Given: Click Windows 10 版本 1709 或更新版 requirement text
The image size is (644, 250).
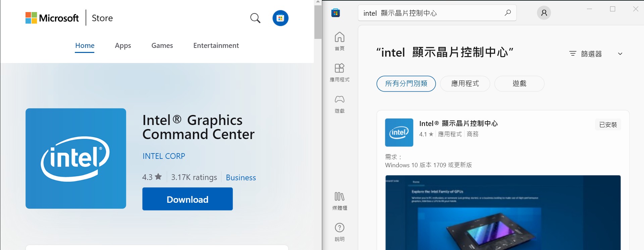Looking at the screenshot, I should pos(429,165).
